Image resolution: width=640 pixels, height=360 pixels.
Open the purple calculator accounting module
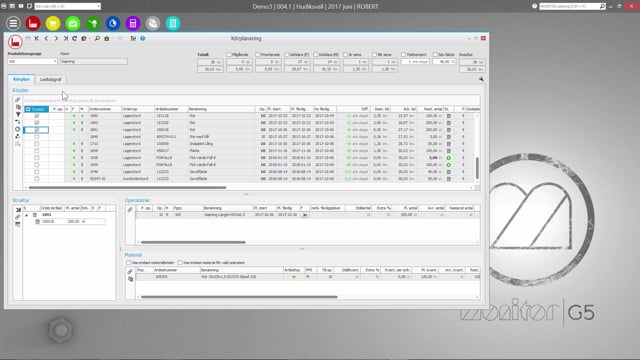click(133, 23)
